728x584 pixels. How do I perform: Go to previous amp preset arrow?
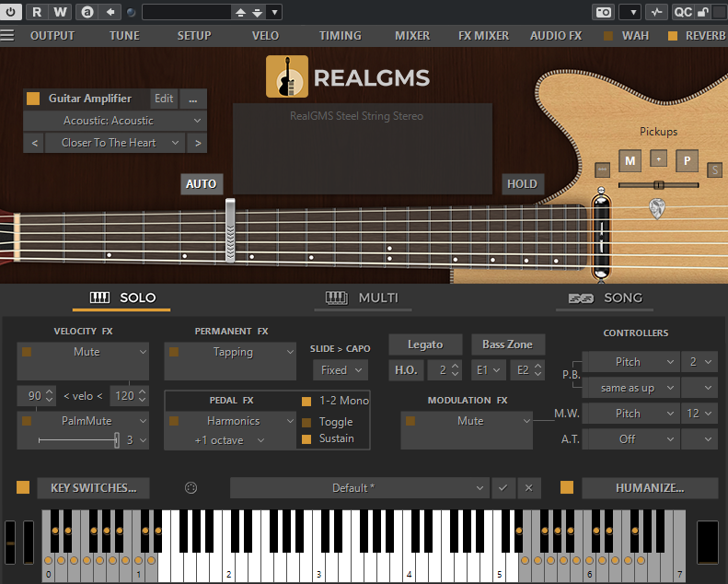[x=34, y=143]
